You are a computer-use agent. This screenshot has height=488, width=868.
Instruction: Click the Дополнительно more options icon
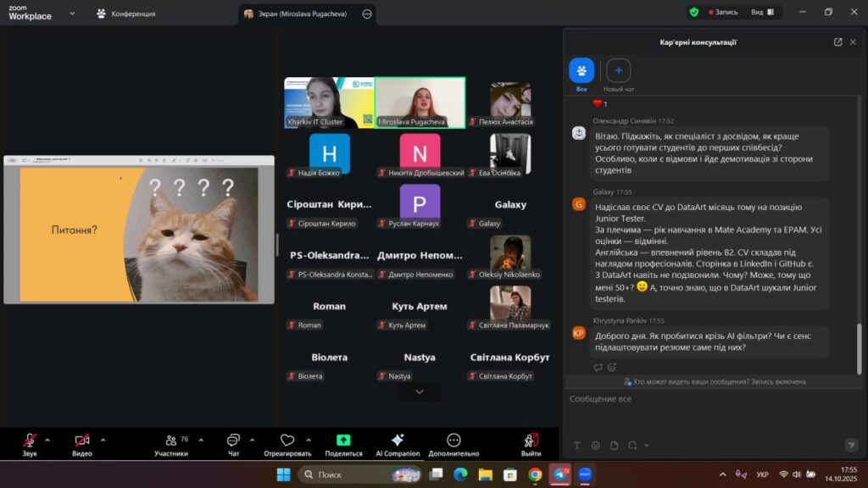tap(453, 441)
